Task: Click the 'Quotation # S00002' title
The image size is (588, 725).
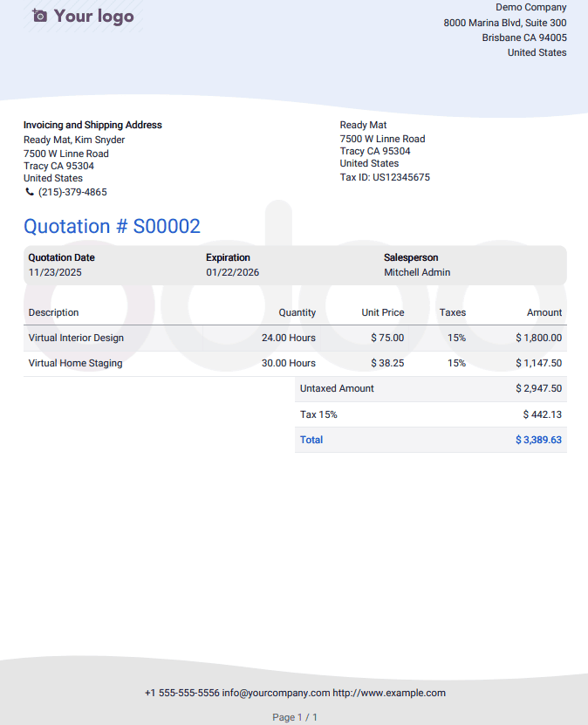Action: [112, 226]
